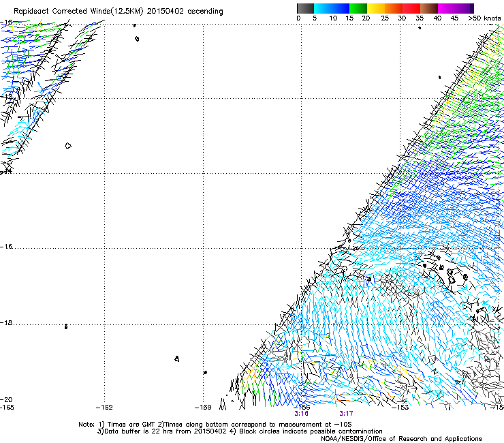Click the purple time label '3:18'
Viewport: 504px width, 443px height.
pos(301,414)
